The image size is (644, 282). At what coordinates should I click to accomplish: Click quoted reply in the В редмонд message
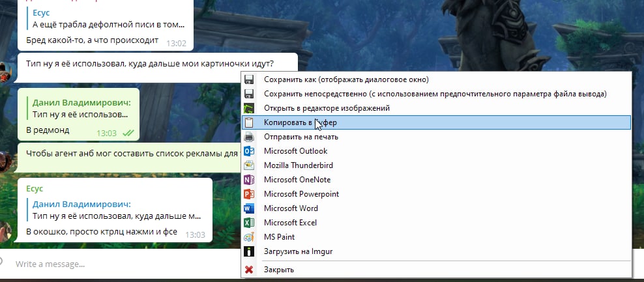[x=80, y=108]
